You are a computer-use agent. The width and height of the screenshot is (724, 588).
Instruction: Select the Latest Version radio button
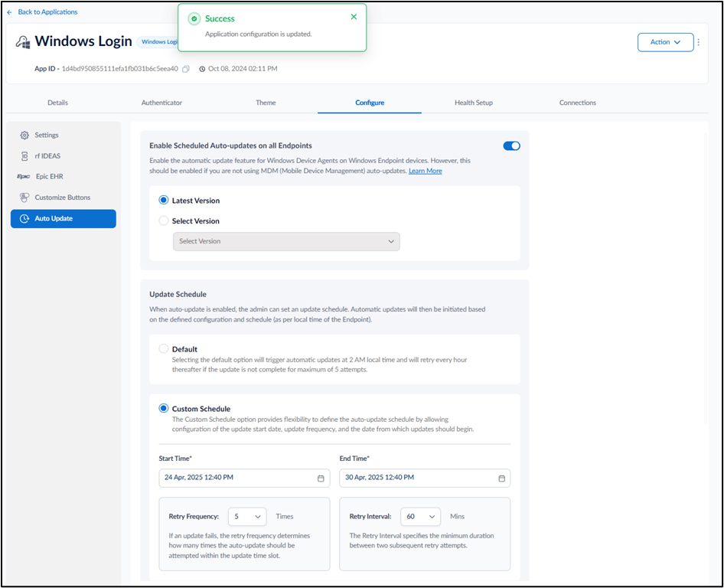coord(164,200)
